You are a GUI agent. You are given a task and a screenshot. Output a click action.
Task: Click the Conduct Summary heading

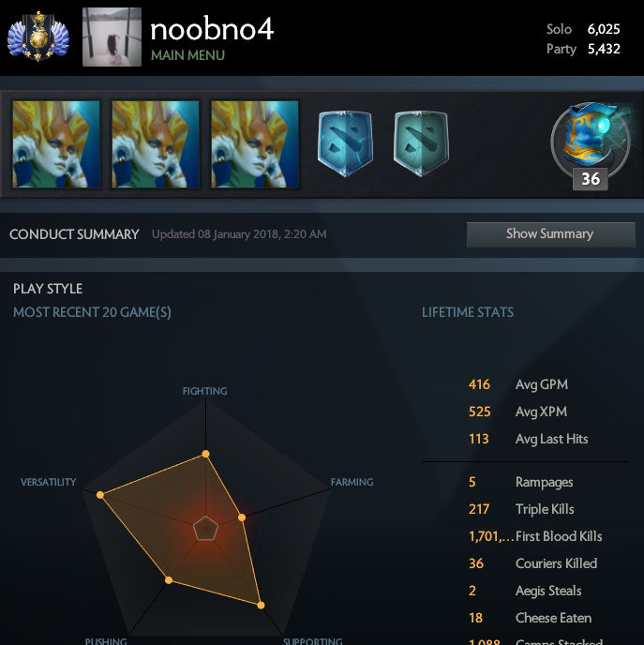coord(74,234)
